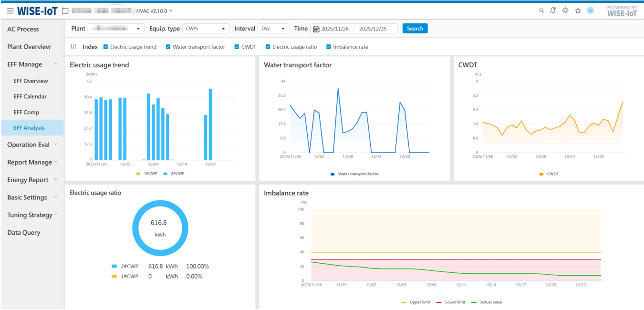Screen dimensions: 644x310
Task: Go to EFF Calendar in sidebar
Action: point(30,96)
